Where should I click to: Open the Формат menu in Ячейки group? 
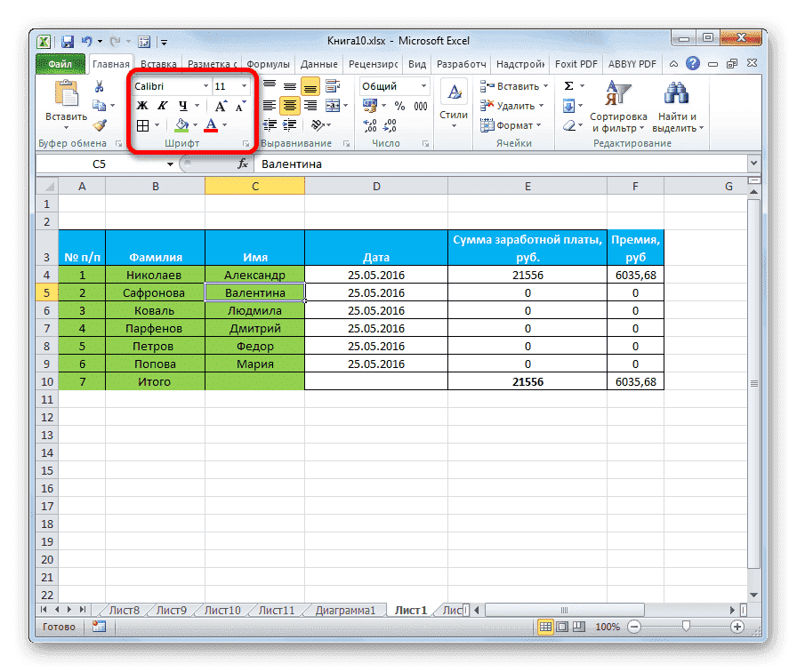click(511, 124)
